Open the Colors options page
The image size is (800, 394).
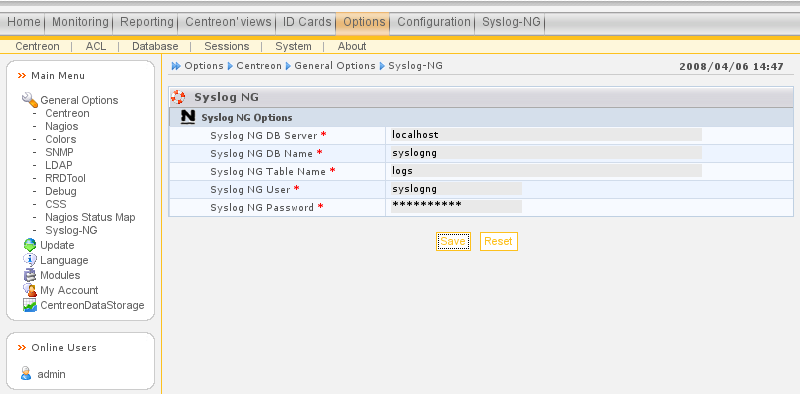pyautogui.click(x=61, y=139)
